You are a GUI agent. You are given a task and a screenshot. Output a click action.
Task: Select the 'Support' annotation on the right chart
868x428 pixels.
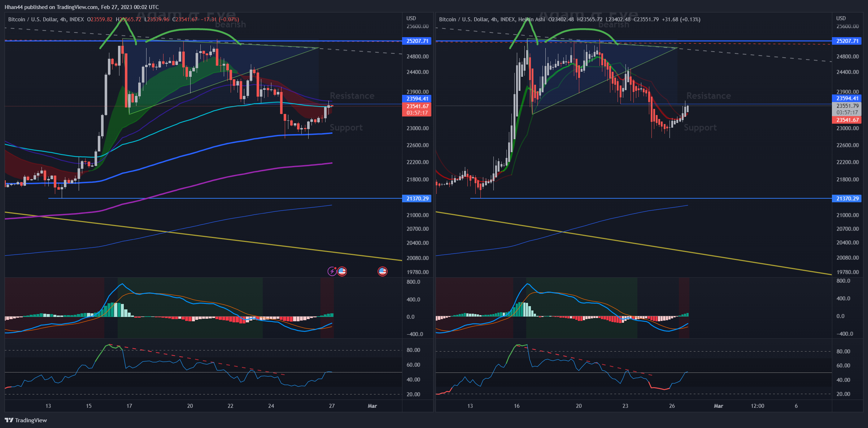click(x=700, y=128)
